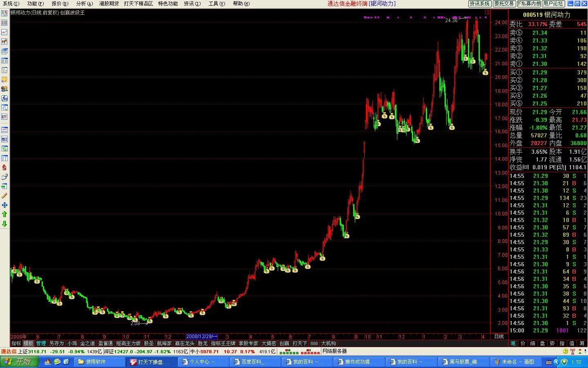
Task: Select the 势 tab in quote panel
Action: pyautogui.click(x=552, y=343)
